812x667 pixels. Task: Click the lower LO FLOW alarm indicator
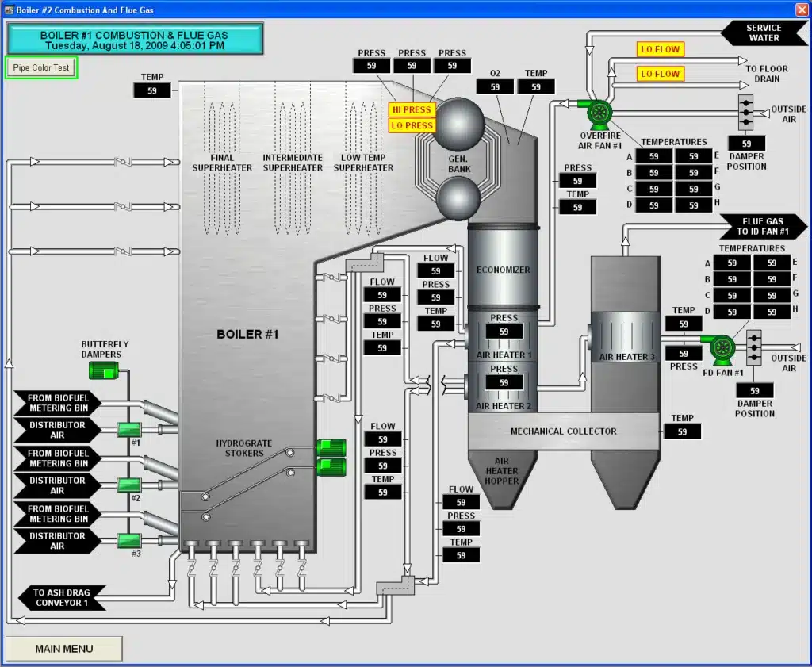click(x=661, y=74)
